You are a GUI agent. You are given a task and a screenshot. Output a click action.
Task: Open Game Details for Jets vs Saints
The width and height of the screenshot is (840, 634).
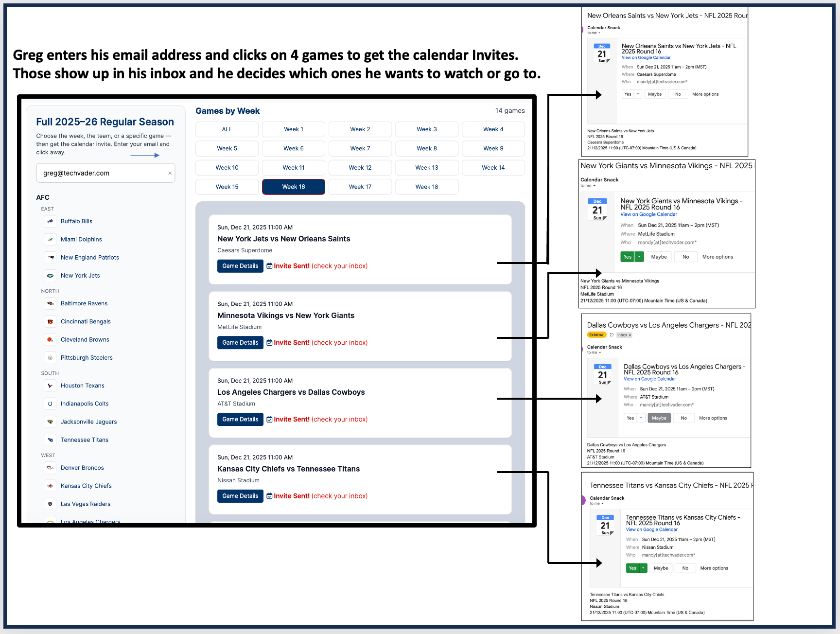(240, 266)
